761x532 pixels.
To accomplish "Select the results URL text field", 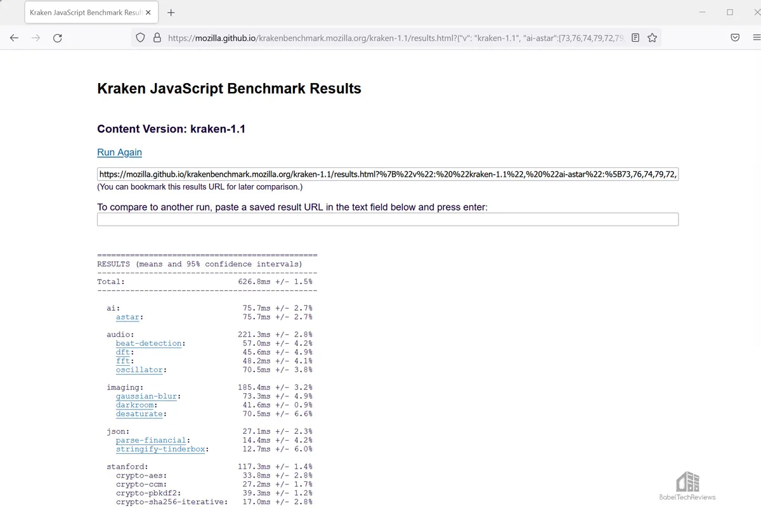I will pyautogui.click(x=387, y=174).
